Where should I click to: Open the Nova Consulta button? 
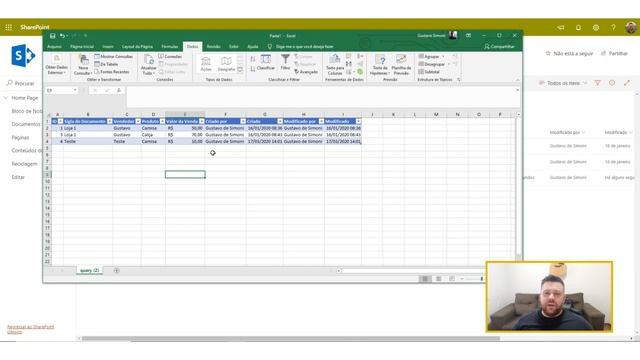coord(83,65)
